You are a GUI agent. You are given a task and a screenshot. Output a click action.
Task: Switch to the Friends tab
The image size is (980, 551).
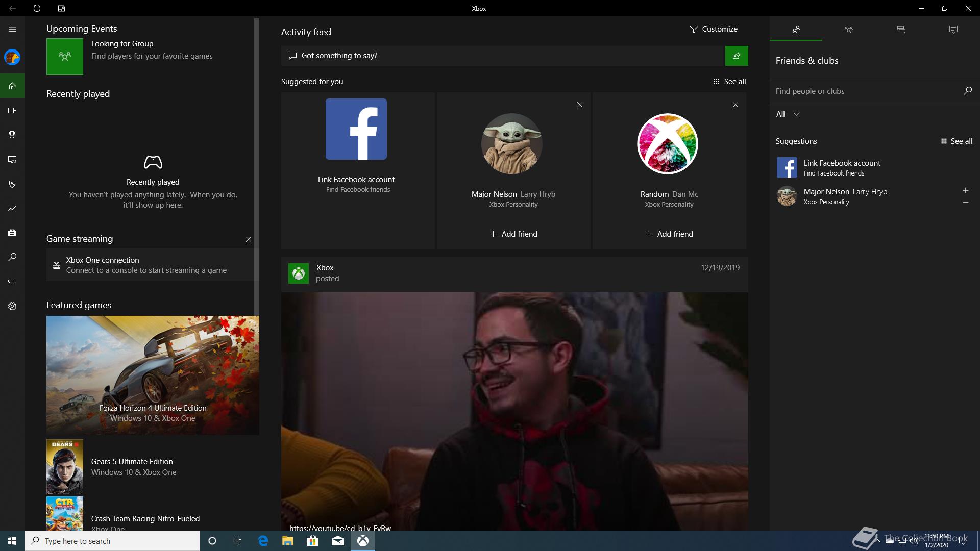(796, 30)
